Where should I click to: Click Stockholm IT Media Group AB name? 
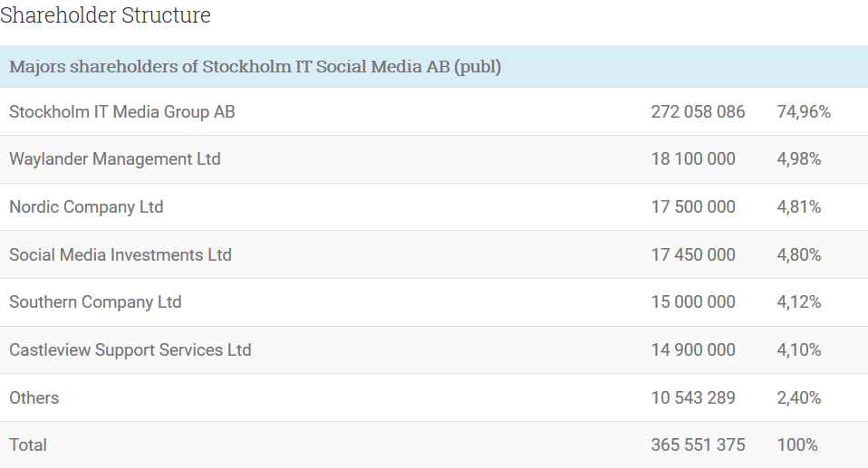point(122,112)
